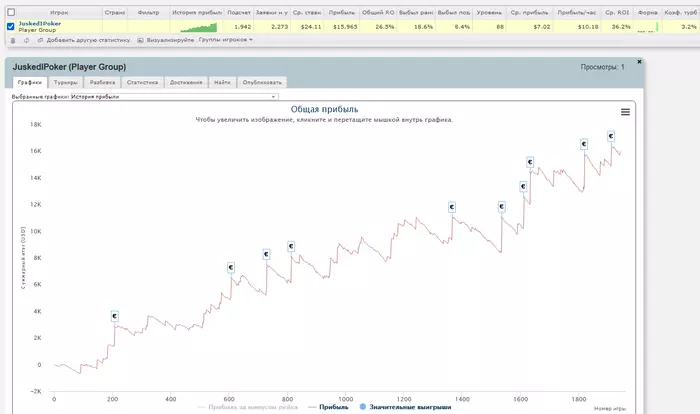The image size is (700, 414).
Task: Open the chart hamburger menu
Action: coord(625,112)
